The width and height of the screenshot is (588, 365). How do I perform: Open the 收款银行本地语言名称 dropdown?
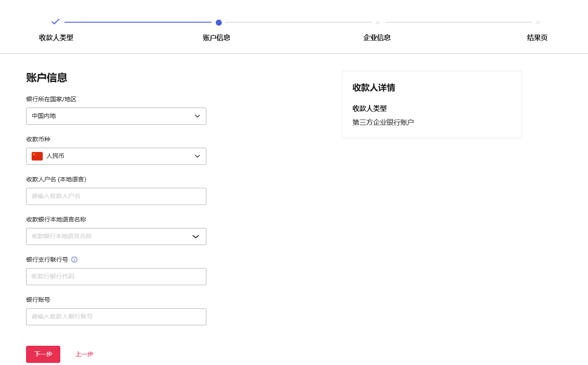pyautogui.click(x=116, y=237)
